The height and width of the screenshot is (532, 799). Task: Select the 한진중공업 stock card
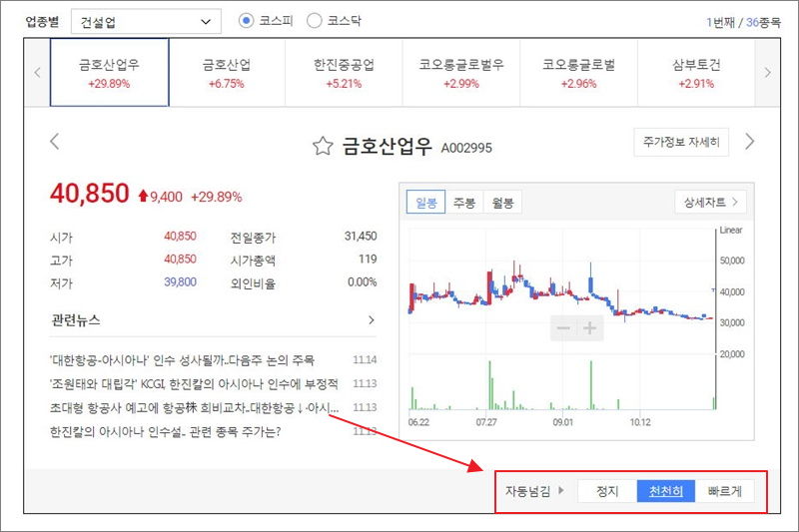(x=344, y=72)
